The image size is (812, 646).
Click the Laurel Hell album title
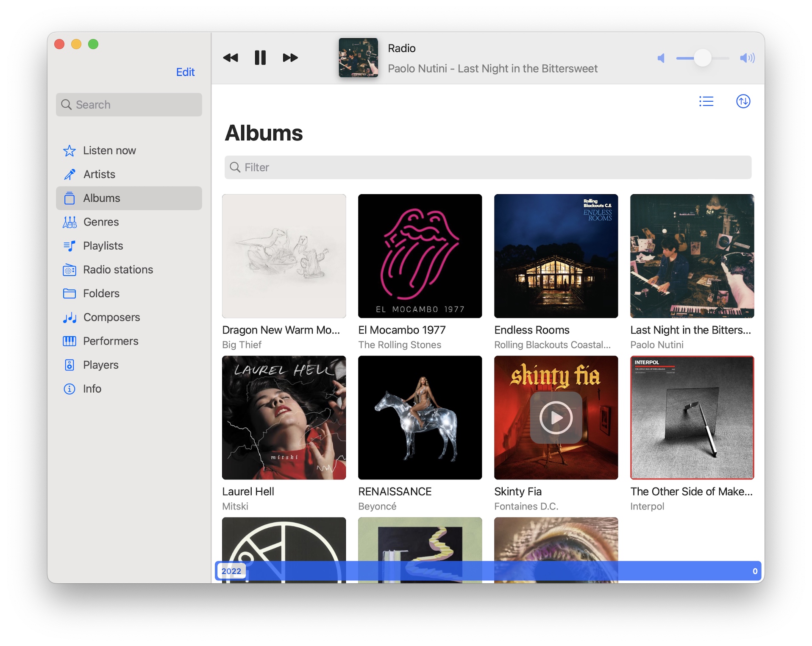click(x=248, y=491)
